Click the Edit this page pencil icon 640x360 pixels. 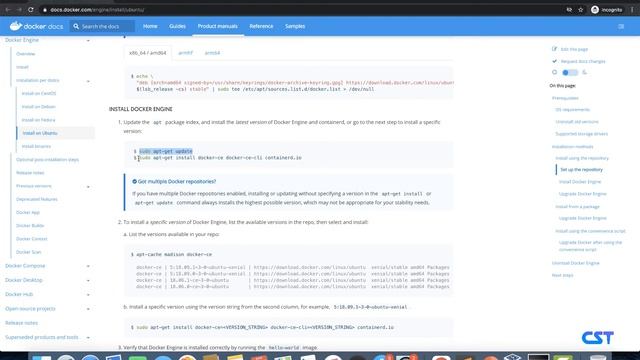click(554, 49)
